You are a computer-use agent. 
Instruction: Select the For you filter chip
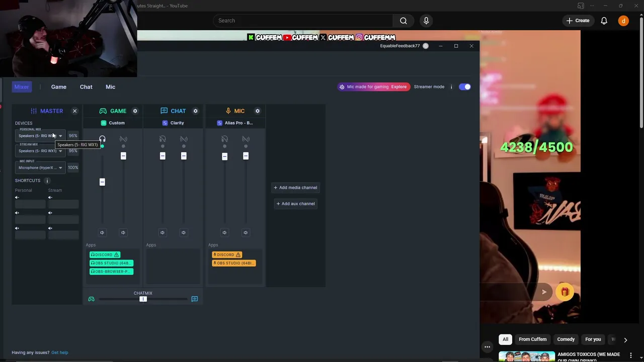click(x=593, y=339)
